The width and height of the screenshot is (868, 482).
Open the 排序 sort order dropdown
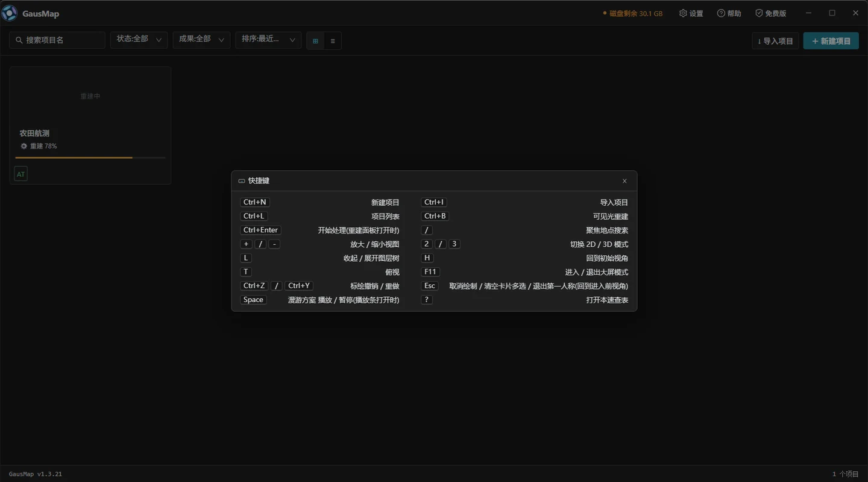(268, 40)
